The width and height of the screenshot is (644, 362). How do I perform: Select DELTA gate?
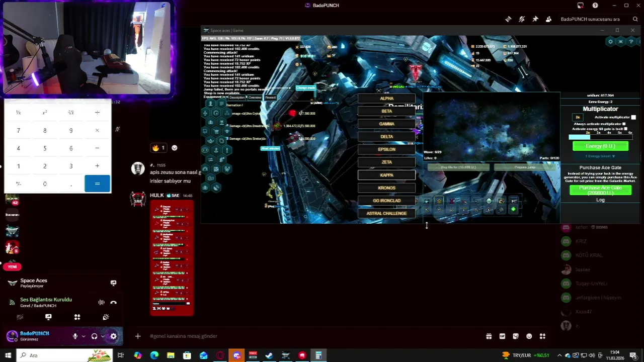[x=386, y=137]
